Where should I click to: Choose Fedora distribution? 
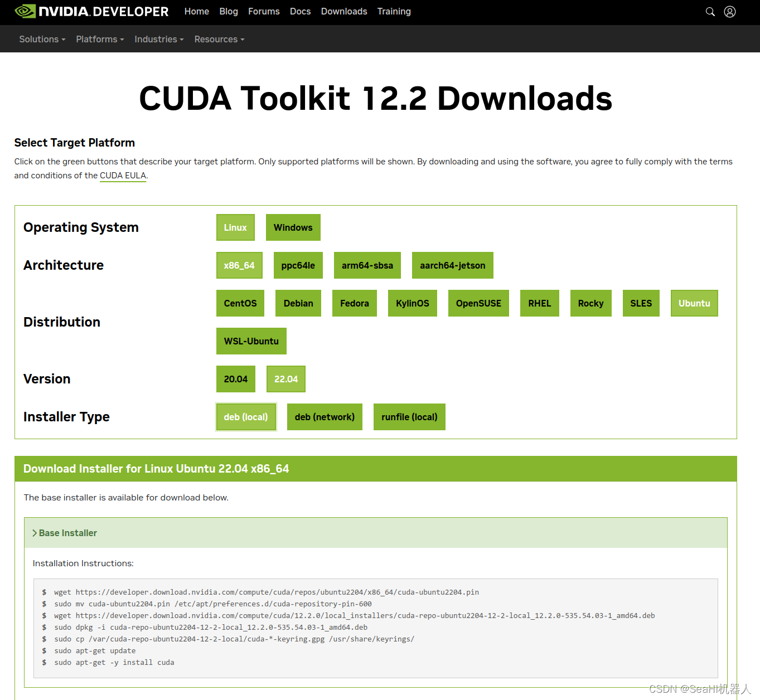[x=355, y=303]
